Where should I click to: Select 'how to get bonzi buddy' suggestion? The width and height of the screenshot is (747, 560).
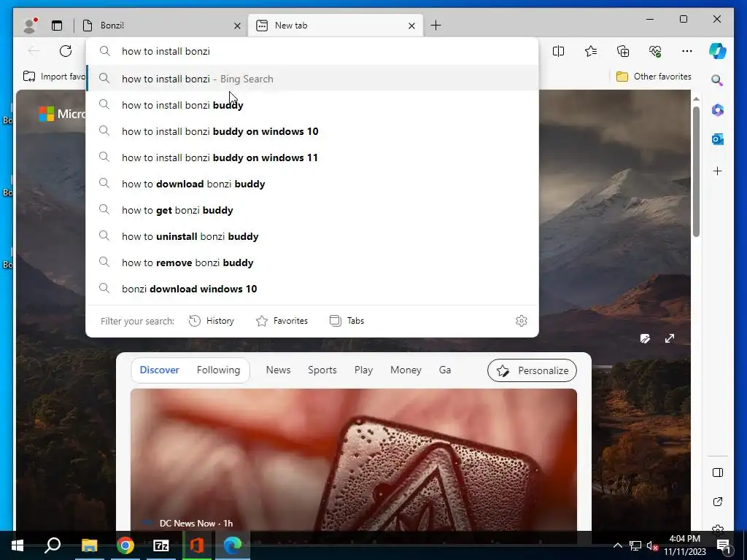(312, 209)
